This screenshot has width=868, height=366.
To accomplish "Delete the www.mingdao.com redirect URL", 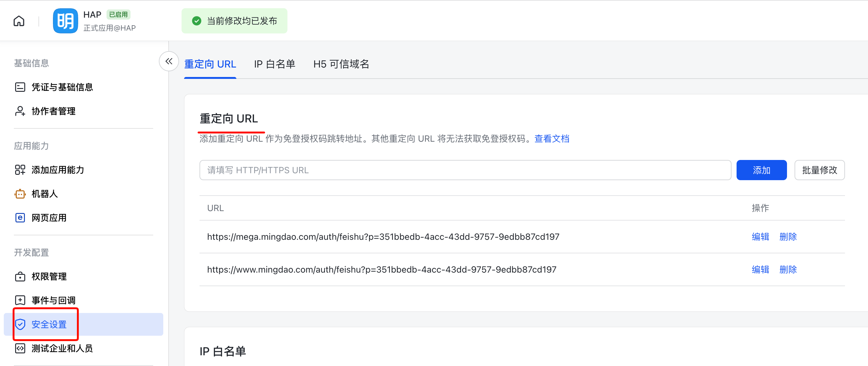I will click(x=788, y=269).
